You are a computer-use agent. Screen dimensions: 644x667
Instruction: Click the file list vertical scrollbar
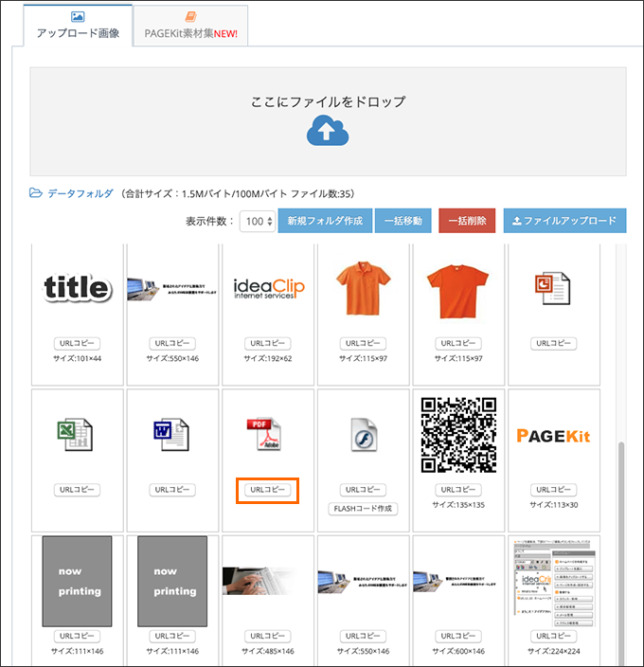point(621,553)
